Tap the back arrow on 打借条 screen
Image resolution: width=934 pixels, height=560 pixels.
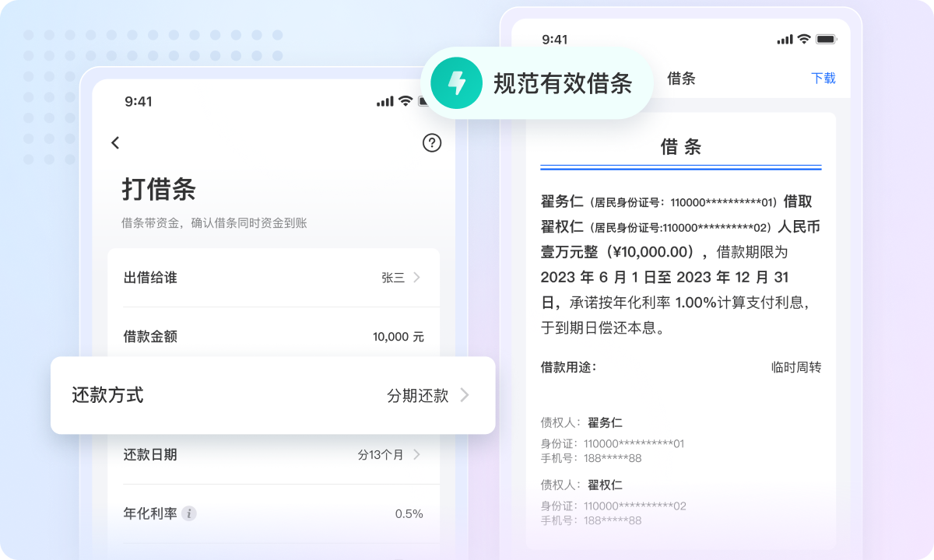[x=115, y=142]
